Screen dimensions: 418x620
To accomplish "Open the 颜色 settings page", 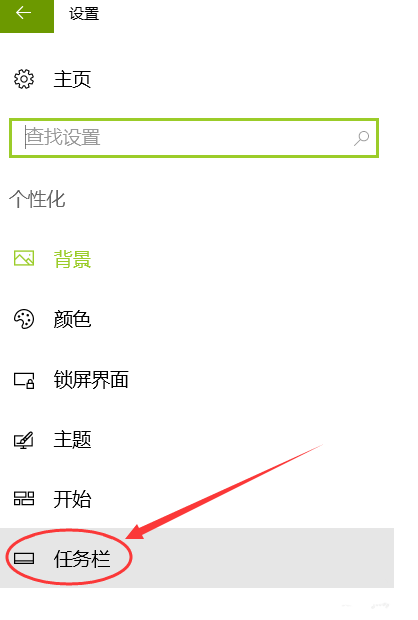I will coord(72,319).
